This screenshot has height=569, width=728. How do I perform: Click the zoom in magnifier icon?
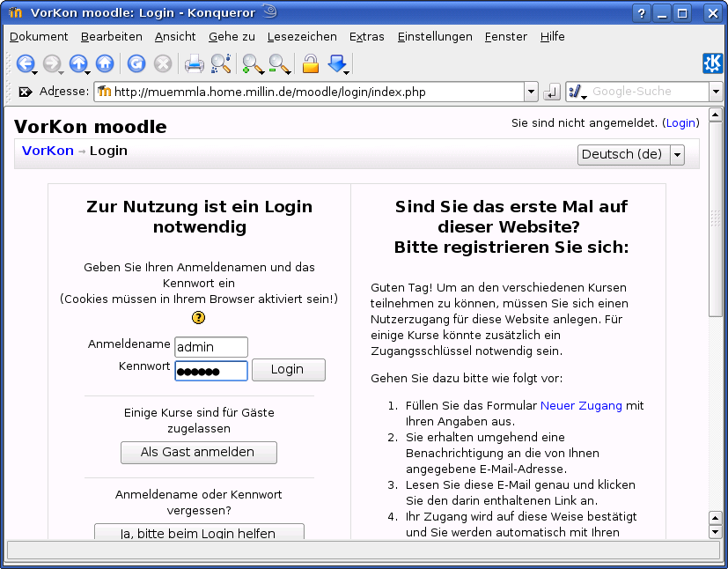click(x=251, y=63)
